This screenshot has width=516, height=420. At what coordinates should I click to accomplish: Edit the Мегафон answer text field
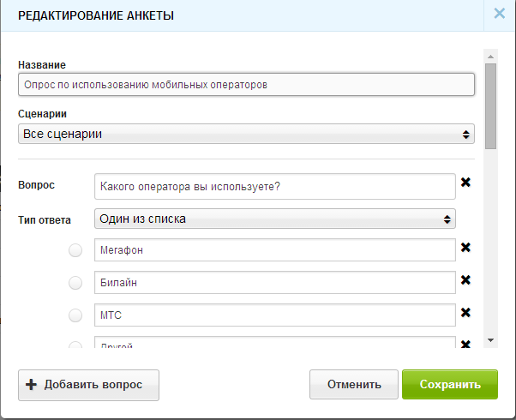point(274,249)
